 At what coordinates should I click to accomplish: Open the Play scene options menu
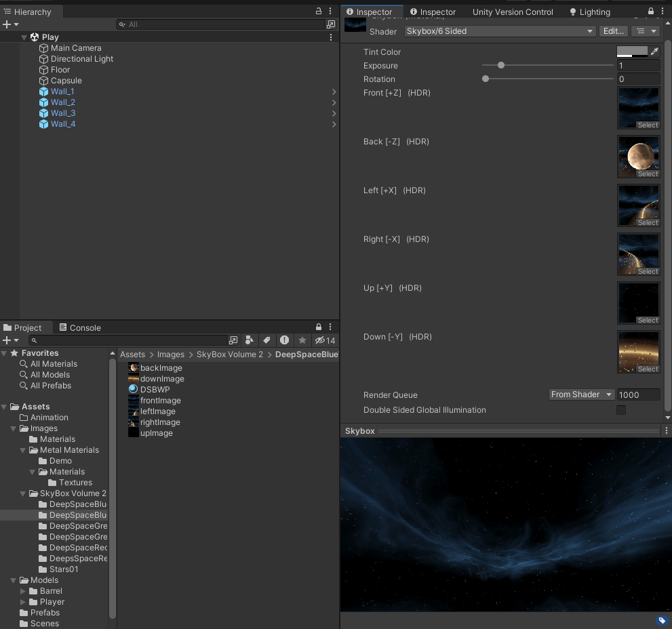click(x=331, y=37)
